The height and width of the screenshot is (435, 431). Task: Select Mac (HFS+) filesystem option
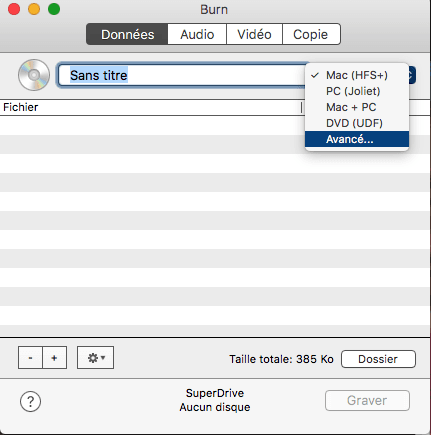pos(357,75)
